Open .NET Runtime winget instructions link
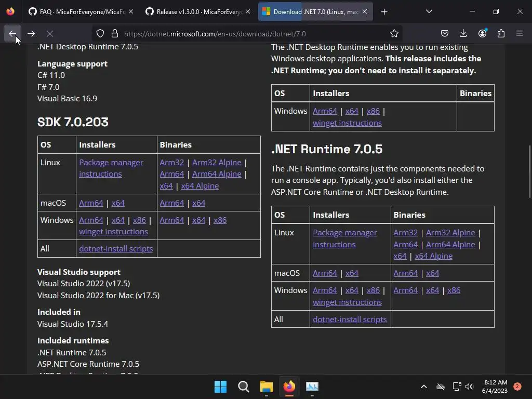 click(347, 302)
